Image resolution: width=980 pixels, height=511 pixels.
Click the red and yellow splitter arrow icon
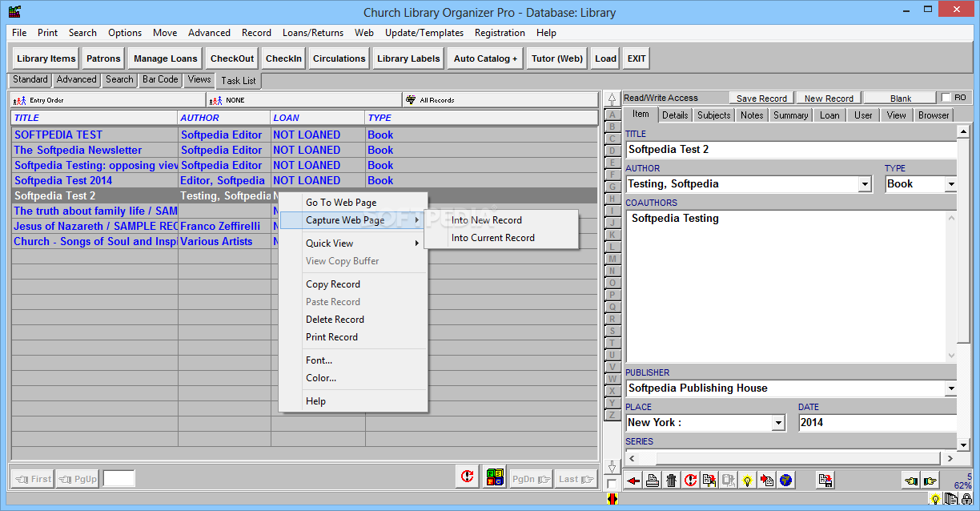pyautogui.click(x=612, y=499)
